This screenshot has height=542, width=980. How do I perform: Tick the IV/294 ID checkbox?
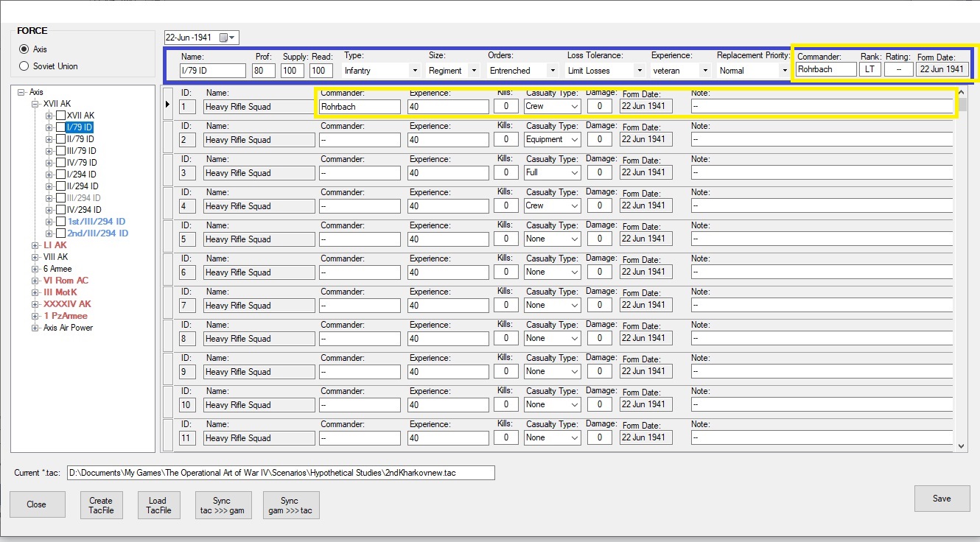pos(61,210)
